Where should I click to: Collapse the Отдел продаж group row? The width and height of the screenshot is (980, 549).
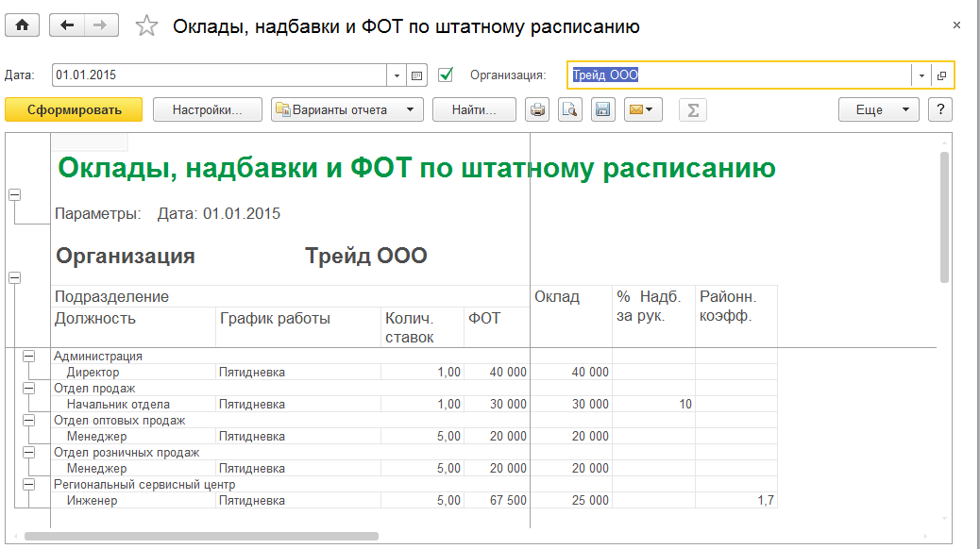[28, 389]
